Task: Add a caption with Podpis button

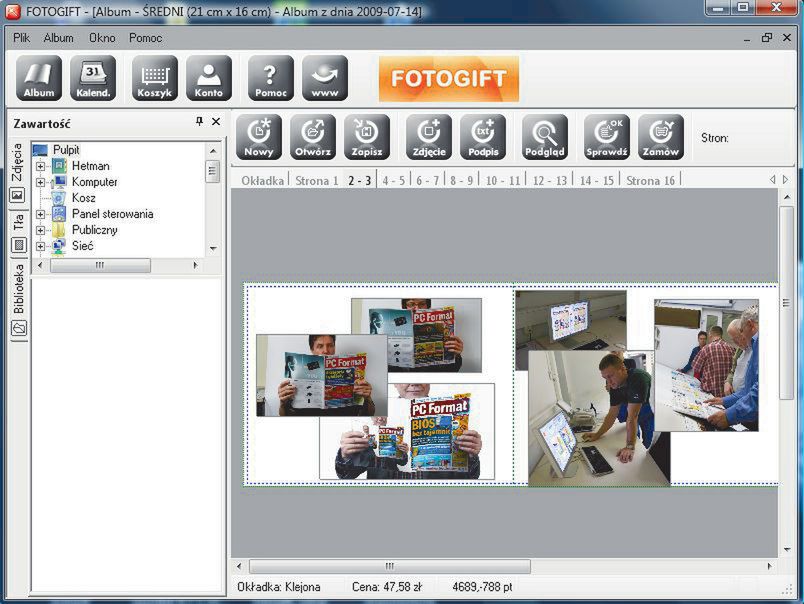Action: click(x=483, y=137)
